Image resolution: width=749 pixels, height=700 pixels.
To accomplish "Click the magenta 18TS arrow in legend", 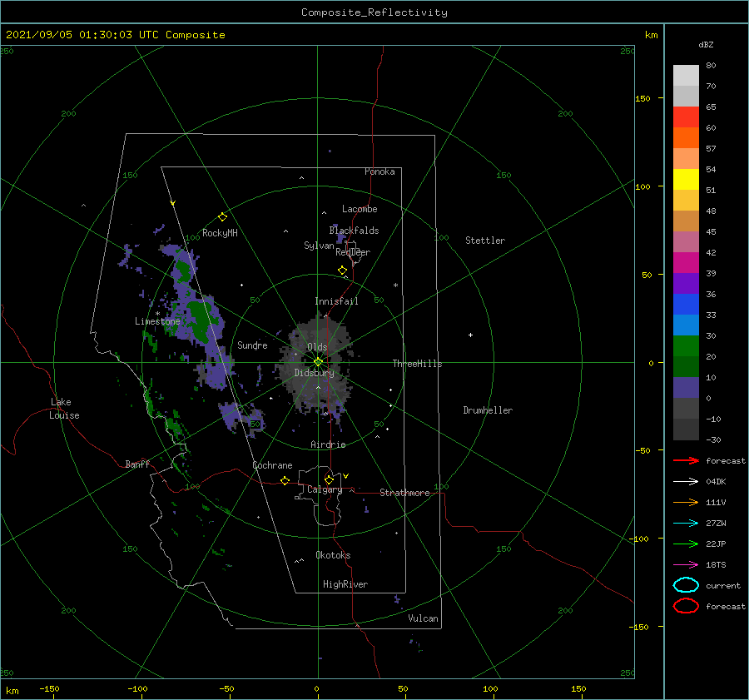I will pos(686,565).
